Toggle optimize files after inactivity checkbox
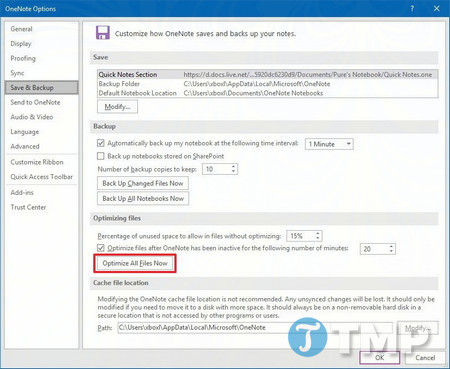The image size is (450, 369). tap(100, 248)
